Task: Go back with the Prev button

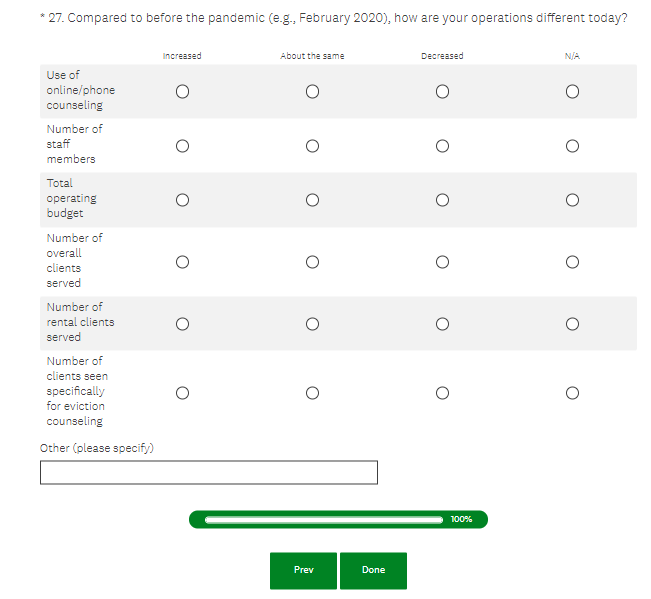Action: tap(303, 570)
